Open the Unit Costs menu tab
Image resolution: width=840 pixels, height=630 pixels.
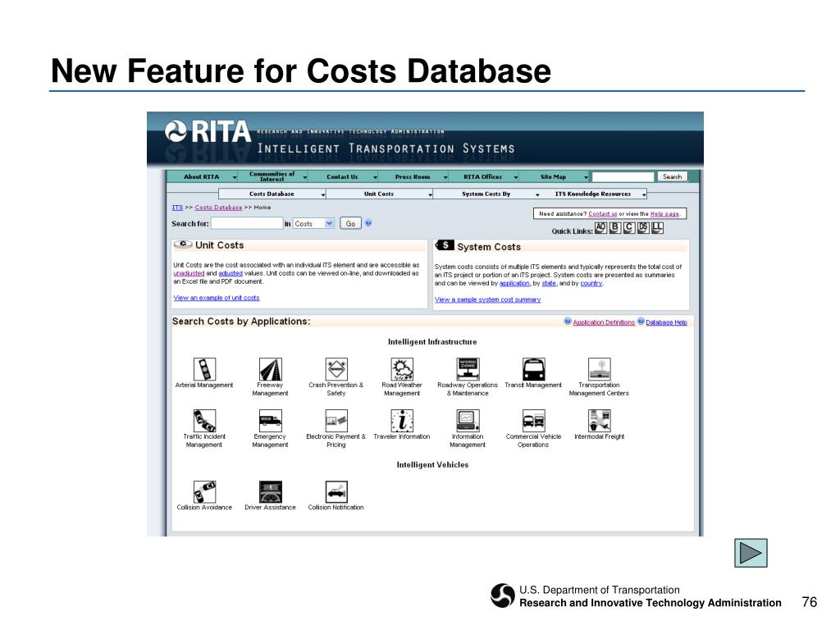(x=379, y=194)
